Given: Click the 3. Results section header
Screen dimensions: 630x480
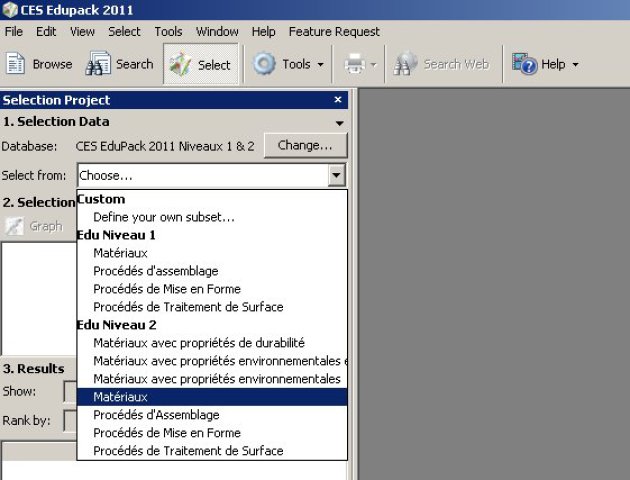Looking at the screenshot, I should click(x=33, y=369).
